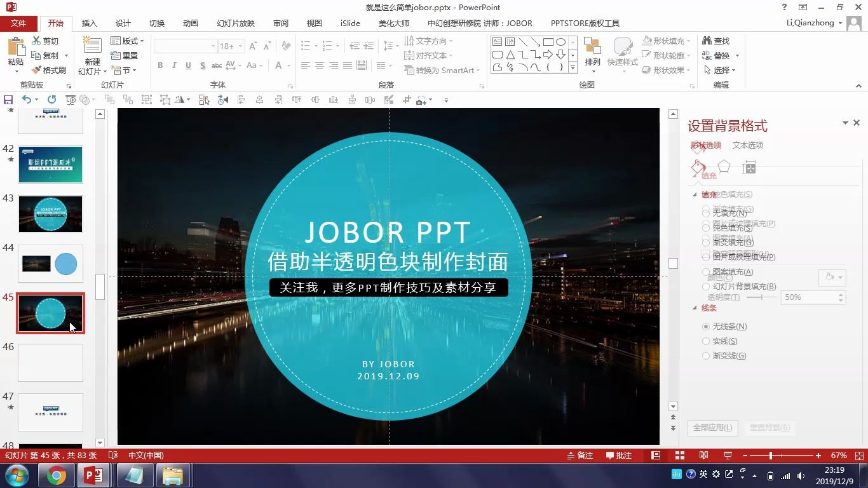Click the Windows Start button
868x488 pixels.
(16, 475)
